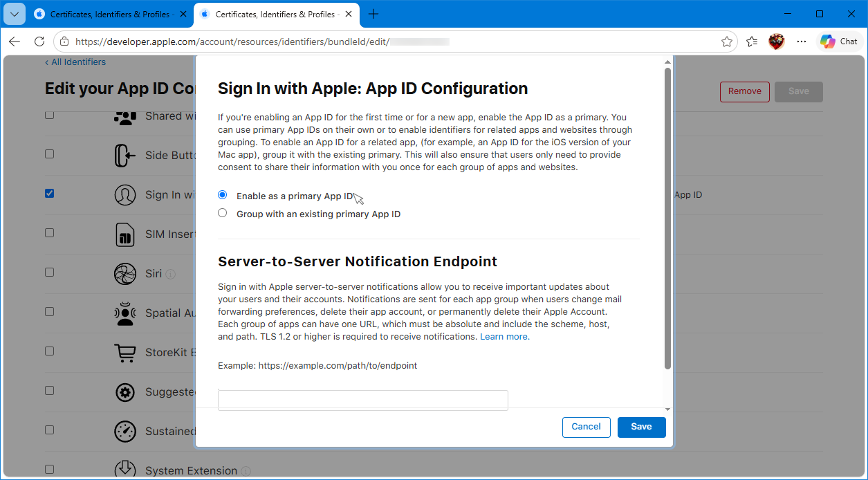Screen dimensions: 868x480
Task: Click the dialog vertical scrollbar
Action: (x=667, y=218)
